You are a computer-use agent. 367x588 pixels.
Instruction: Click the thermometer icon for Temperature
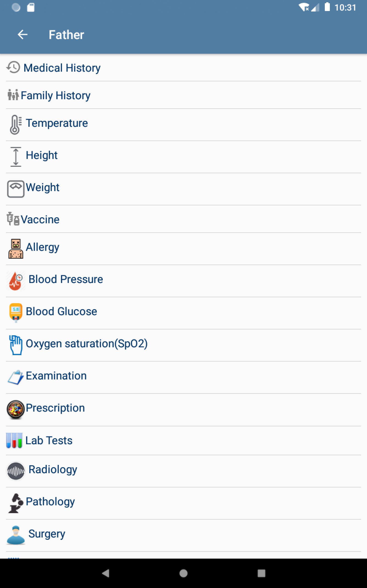click(15, 124)
